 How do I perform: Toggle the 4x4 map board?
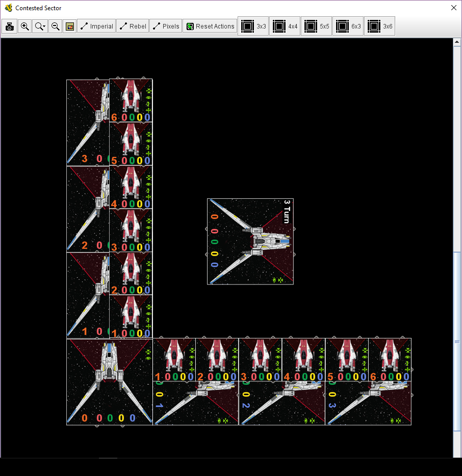click(x=285, y=26)
